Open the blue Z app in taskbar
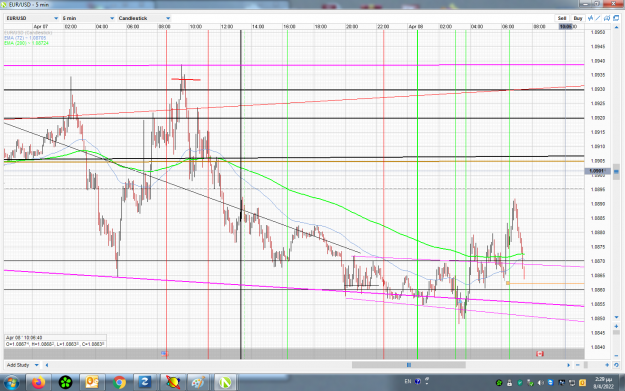The width and height of the screenshot is (625, 391). tap(144, 383)
